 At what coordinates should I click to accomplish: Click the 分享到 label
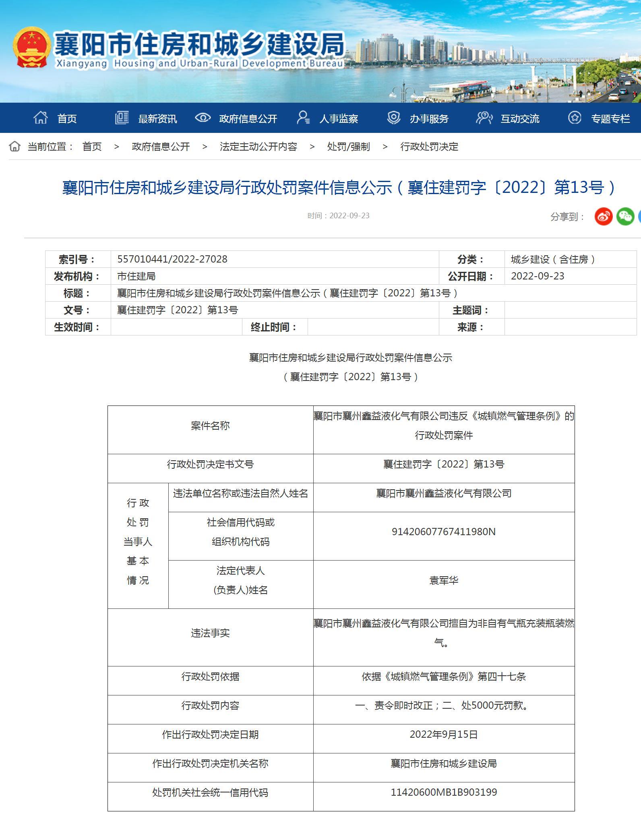click(567, 217)
